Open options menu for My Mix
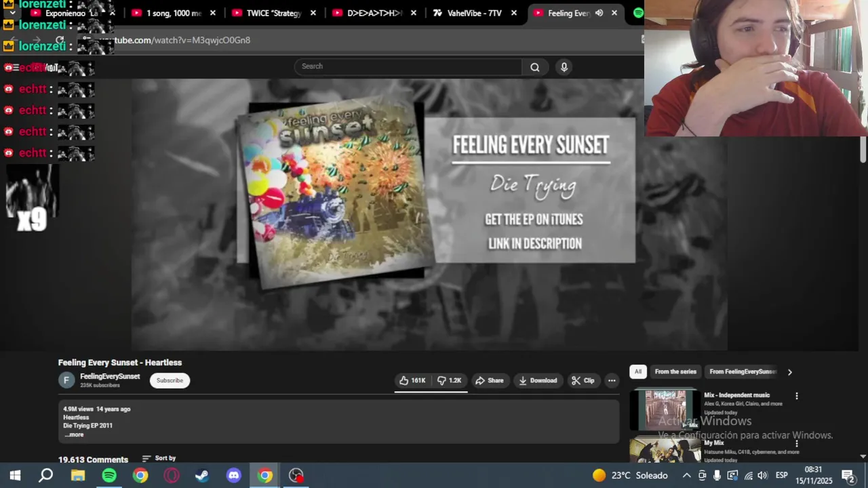The width and height of the screenshot is (868, 488). [797, 443]
